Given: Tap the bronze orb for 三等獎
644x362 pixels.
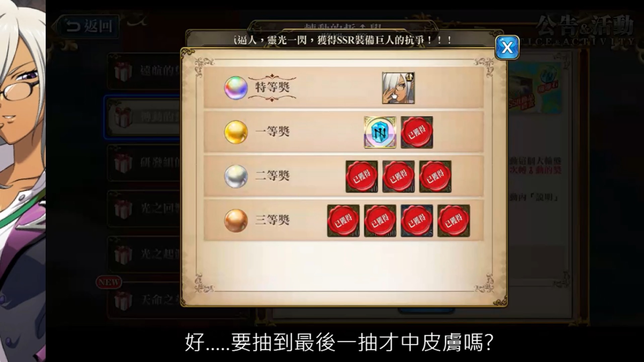Looking at the screenshot, I should (x=236, y=221).
